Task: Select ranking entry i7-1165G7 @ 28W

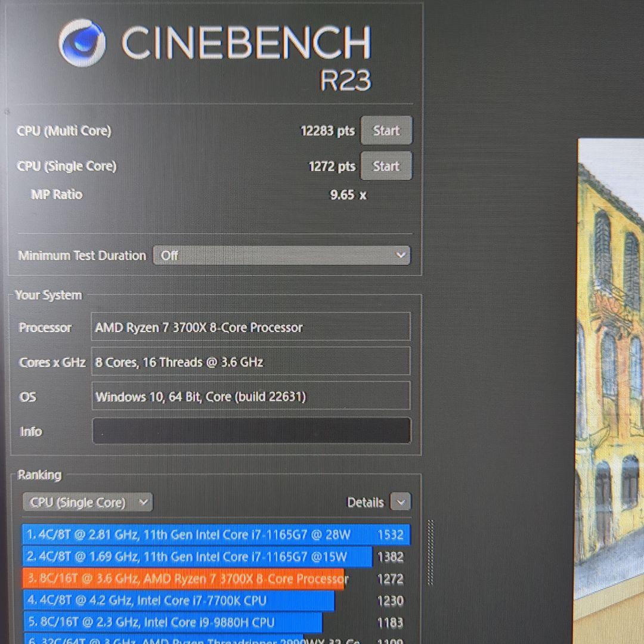Action: (x=215, y=535)
